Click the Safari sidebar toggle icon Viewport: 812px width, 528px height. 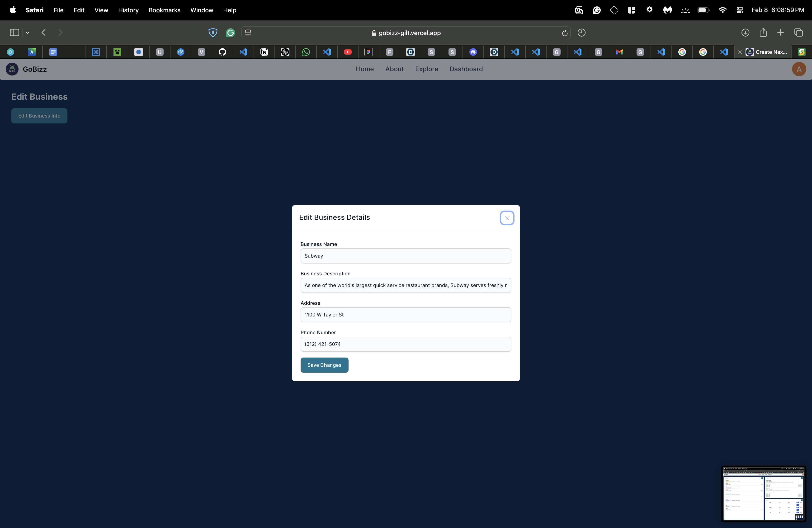pyautogui.click(x=14, y=33)
